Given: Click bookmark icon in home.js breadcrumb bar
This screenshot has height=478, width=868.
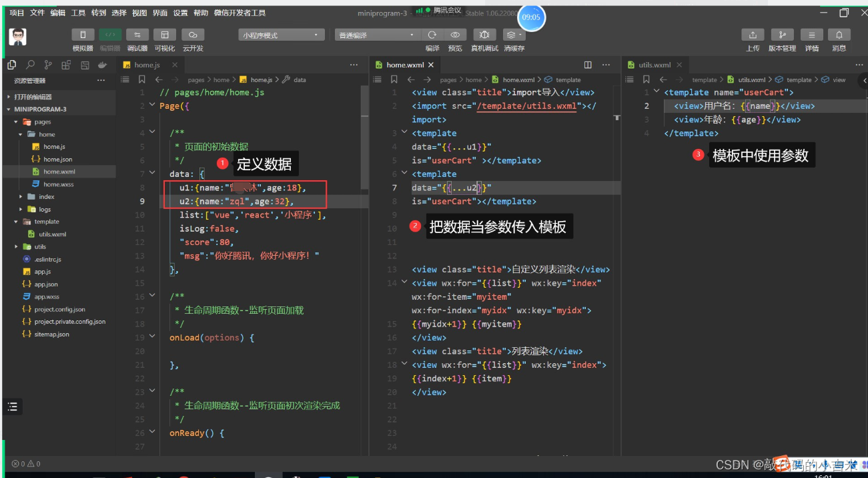Looking at the screenshot, I should coord(142,79).
